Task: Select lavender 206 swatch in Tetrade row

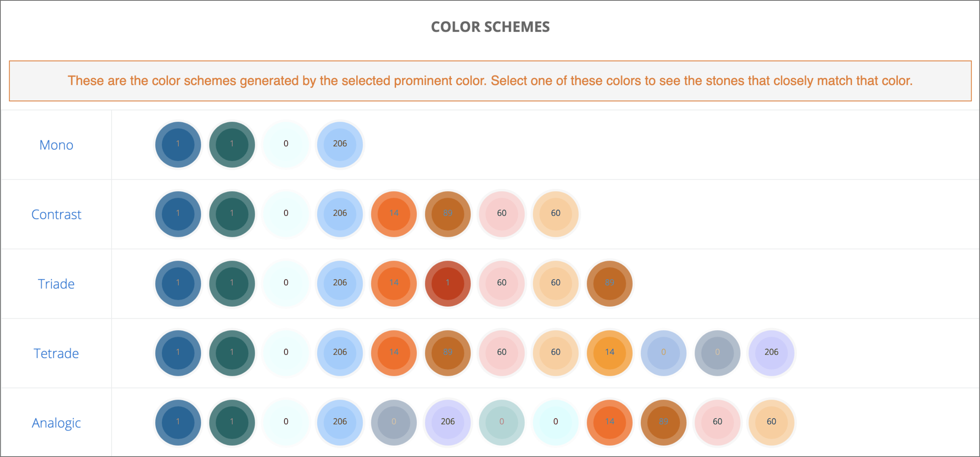Action: click(x=771, y=353)
